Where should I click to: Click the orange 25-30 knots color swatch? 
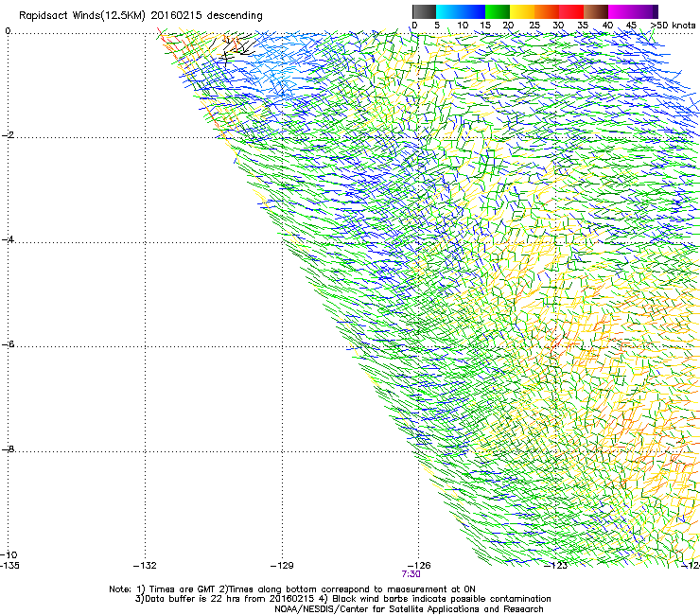(x=547, y=11)
